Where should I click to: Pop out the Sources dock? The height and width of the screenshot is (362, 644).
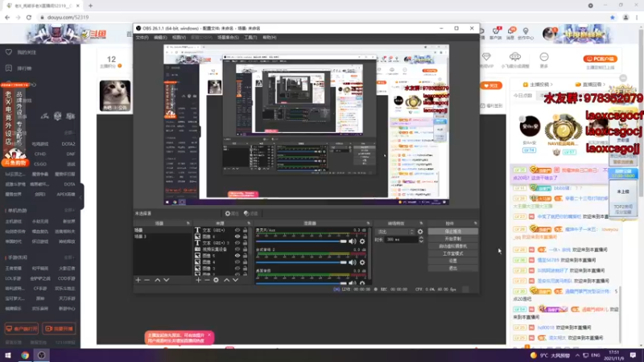(x=249, y=224)
